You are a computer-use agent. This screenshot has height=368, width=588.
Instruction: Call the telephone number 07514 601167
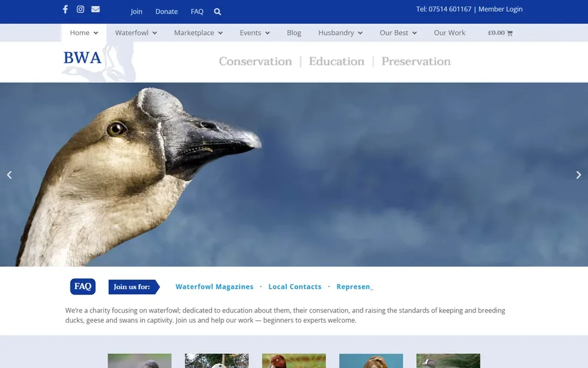[450, 9]
